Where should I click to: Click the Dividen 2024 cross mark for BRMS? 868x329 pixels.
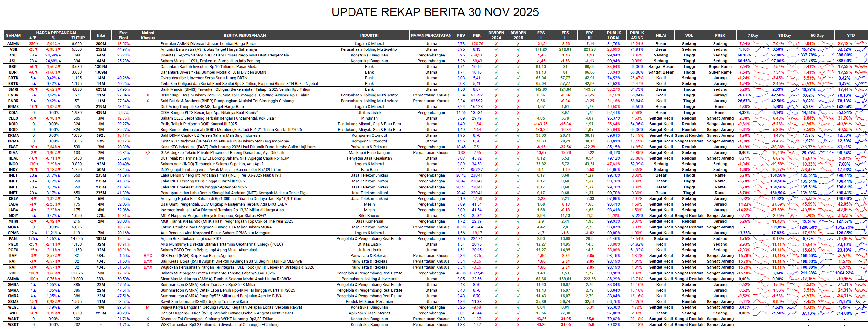tap(496, 107)
